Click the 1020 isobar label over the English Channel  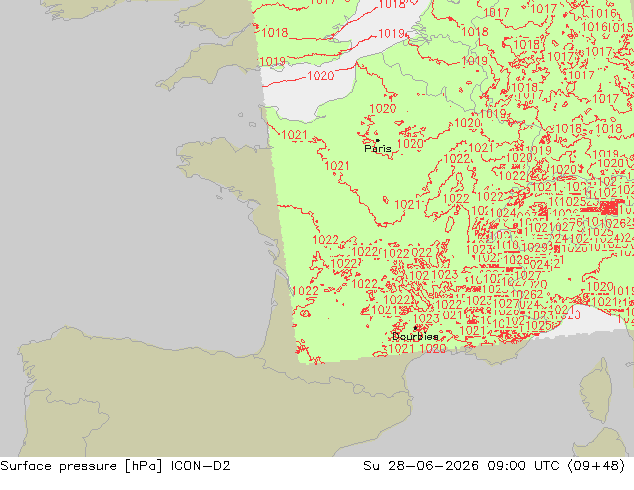(x=321, y=76)
